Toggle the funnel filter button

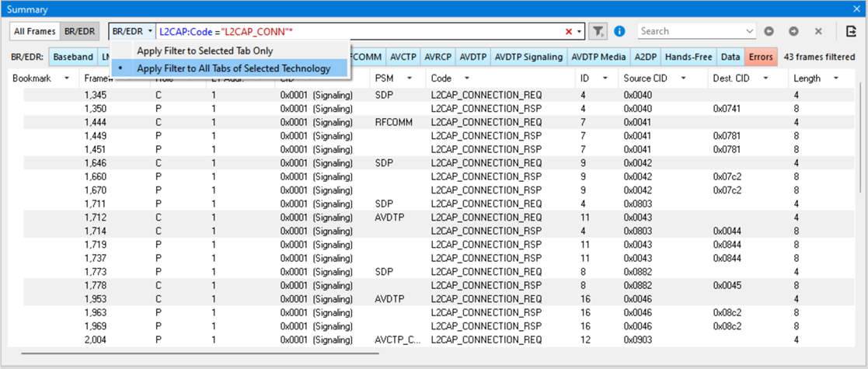tap(598, 32)
